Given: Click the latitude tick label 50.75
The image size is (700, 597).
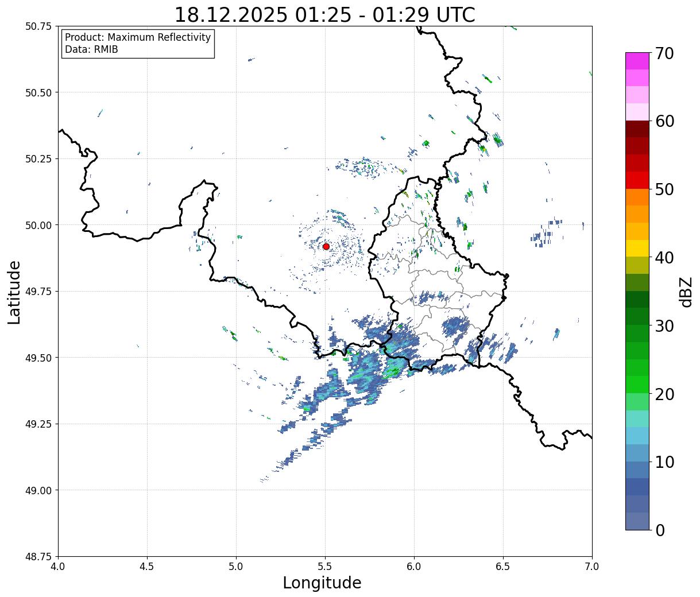Looking at the screenshot, I should [x=38, y=26].
